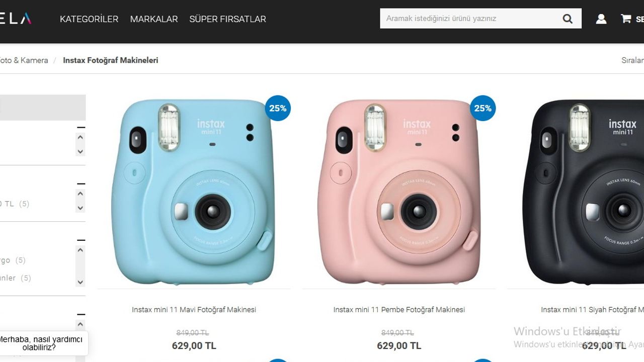Viewport: 644px width, 362px height.
Task: Click the 25% badge on blue camera
Action: click(x=278, y=108)
